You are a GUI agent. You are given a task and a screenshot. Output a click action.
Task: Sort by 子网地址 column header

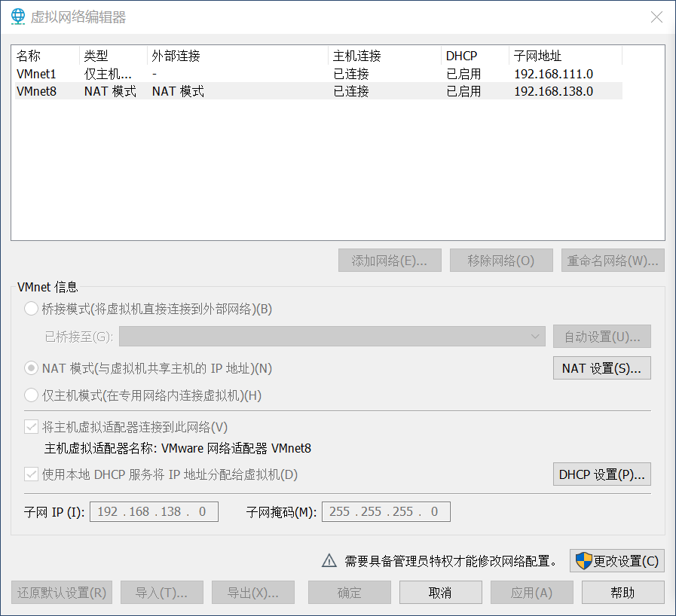[x=566, y=56]
